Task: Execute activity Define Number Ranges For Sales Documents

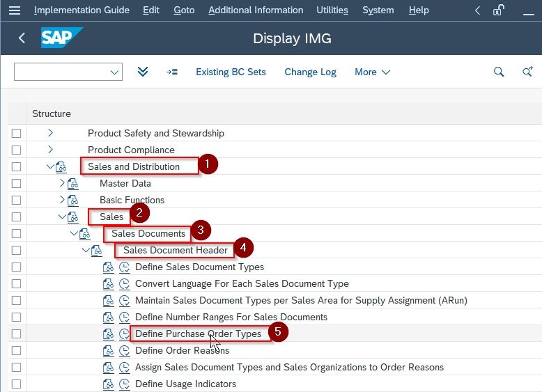Action: pos(125,317)
